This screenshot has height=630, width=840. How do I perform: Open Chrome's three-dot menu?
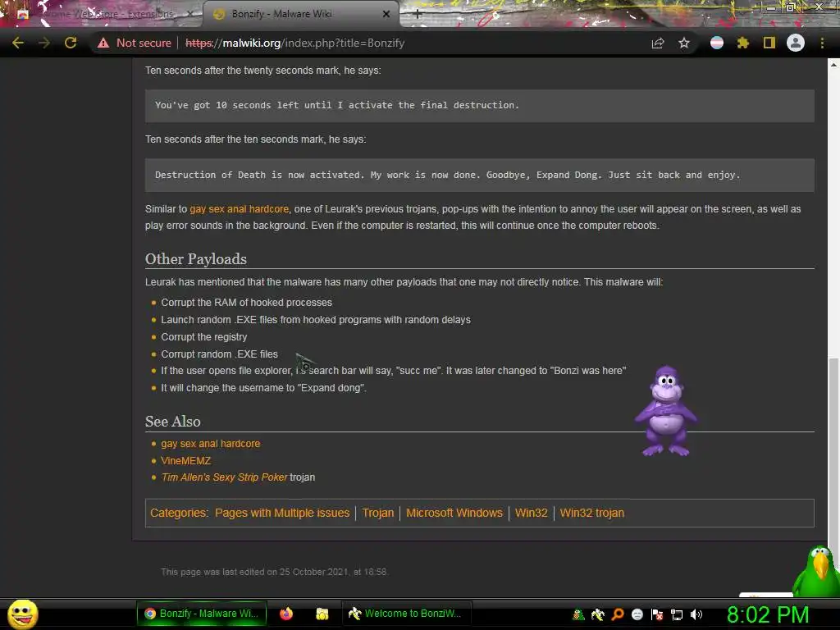coord(822,43)
